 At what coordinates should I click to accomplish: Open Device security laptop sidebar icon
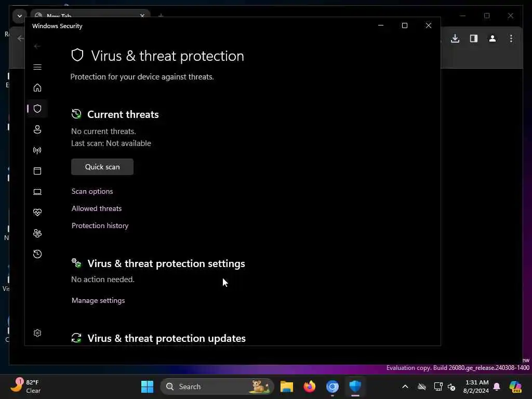(x=37, y=192)
